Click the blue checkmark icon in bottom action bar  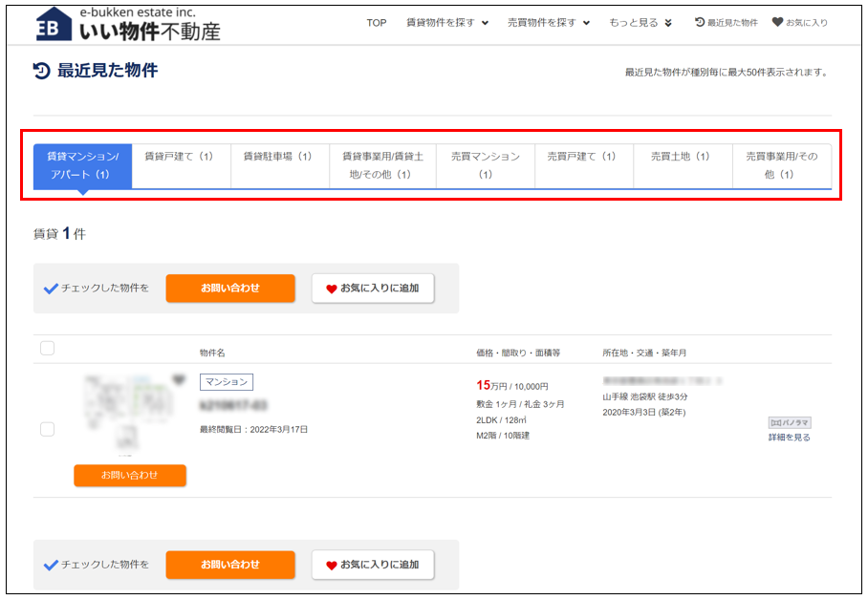(x=51, y=565)
